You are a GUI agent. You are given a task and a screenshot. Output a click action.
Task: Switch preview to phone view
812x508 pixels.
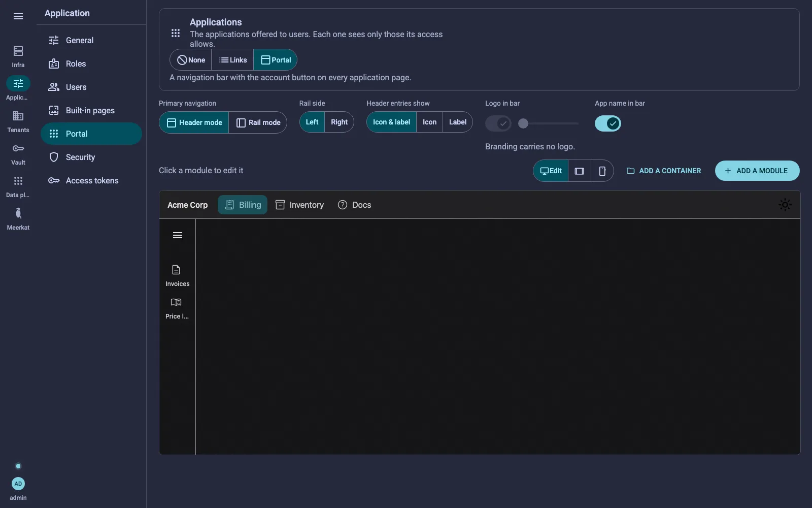(602, 171)
